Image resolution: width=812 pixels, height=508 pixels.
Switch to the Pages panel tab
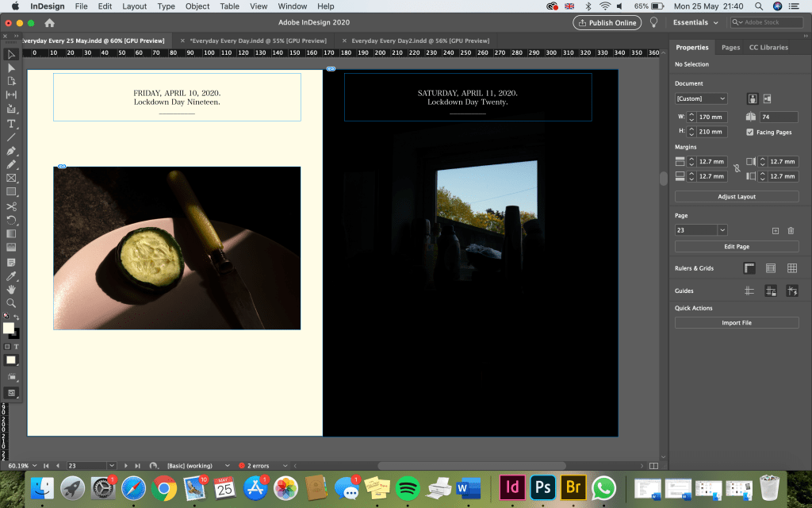pyautogui.click(x=730, y=48)
